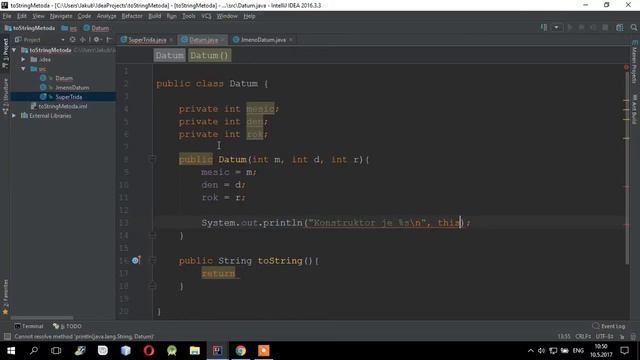Open the View menu
Image resolution: width=640 pixels, height=360 pixels.
[38, 16]
